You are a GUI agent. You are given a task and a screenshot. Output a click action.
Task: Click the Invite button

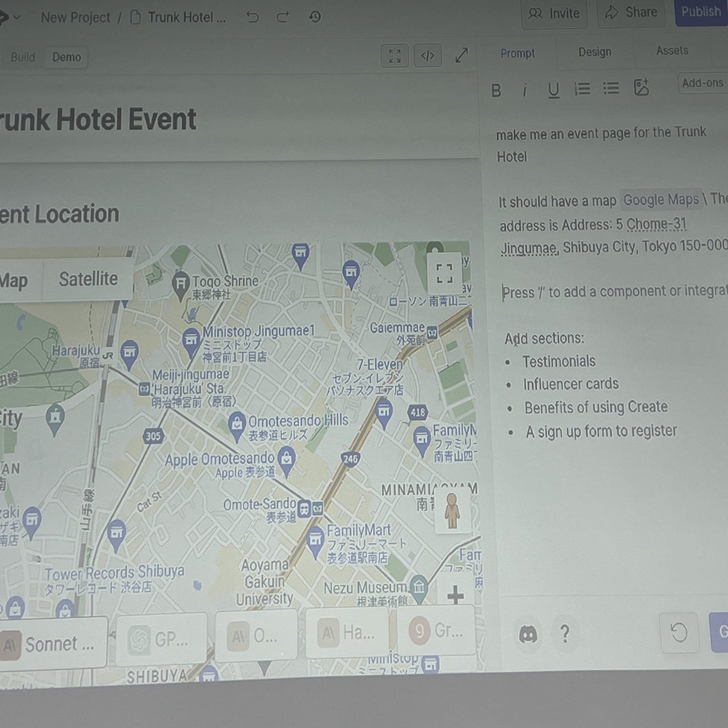tap(554, 14)
